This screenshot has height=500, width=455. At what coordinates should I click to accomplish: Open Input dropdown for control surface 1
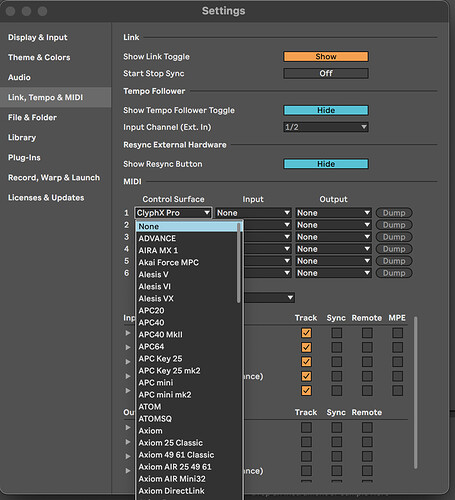253,213
